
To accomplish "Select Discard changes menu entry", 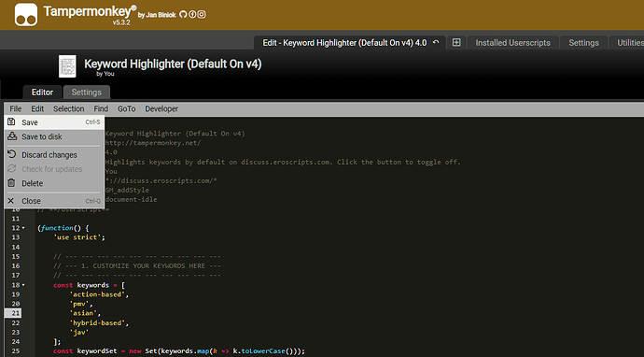I will (x=54, y=154).
